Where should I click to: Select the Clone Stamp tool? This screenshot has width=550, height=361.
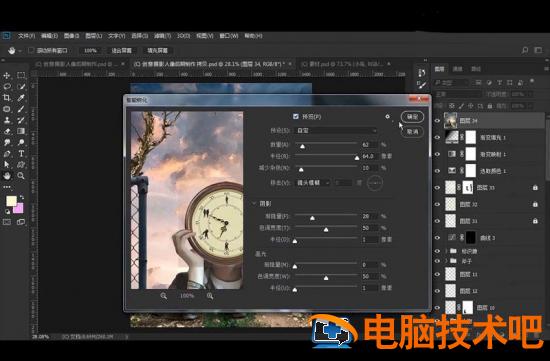pyautogui.click(x=7, y=120)
